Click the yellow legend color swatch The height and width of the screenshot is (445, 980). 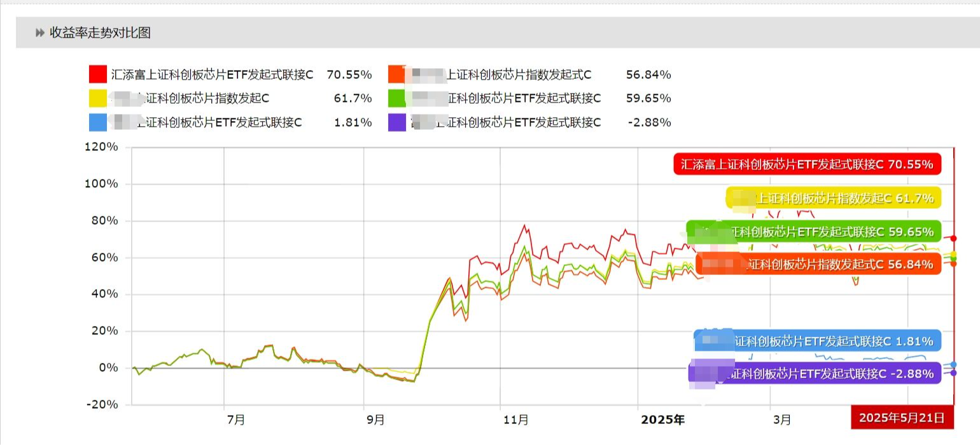point(98,99)
